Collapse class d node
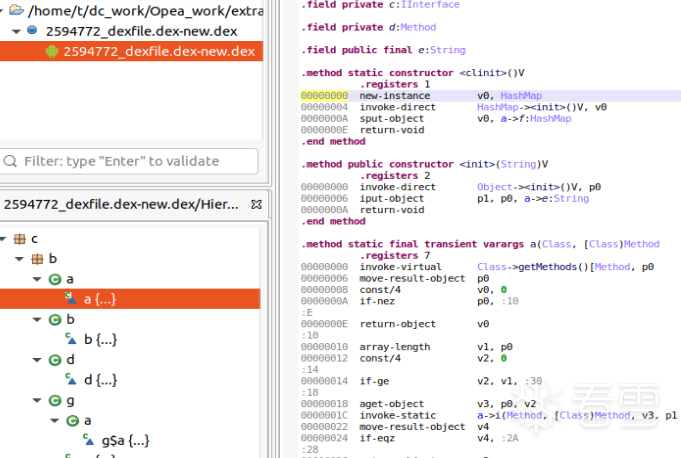Screen dimensions: 681x458 pyautogui.click(x=37, y=360)
